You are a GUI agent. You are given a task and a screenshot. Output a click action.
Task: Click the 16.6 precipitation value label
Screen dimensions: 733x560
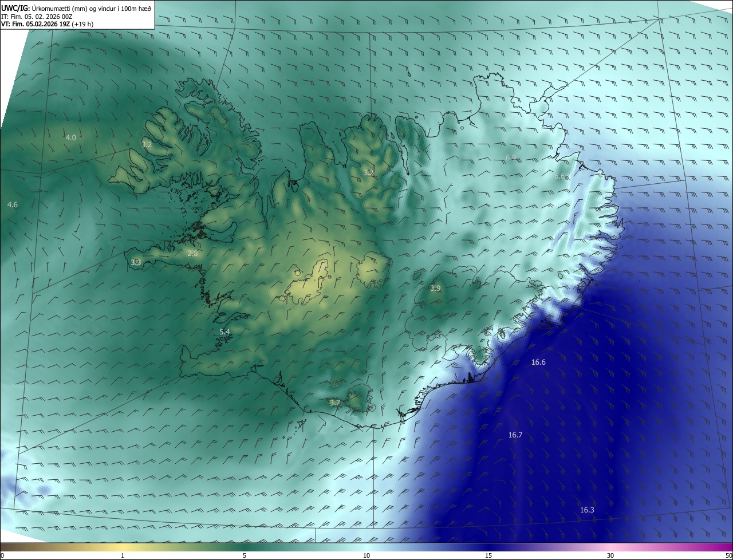point(538,362)
